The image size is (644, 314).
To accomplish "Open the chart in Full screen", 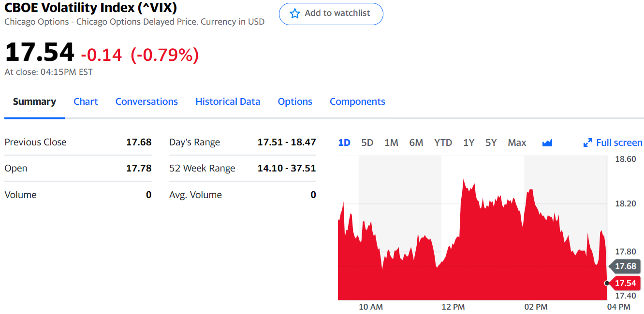I will 613,143.
